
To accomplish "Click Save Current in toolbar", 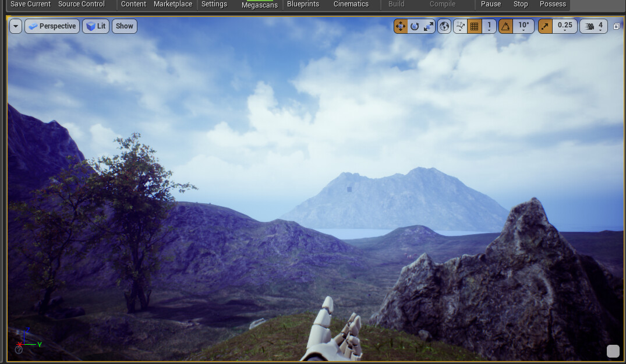I will click(30, 4).
